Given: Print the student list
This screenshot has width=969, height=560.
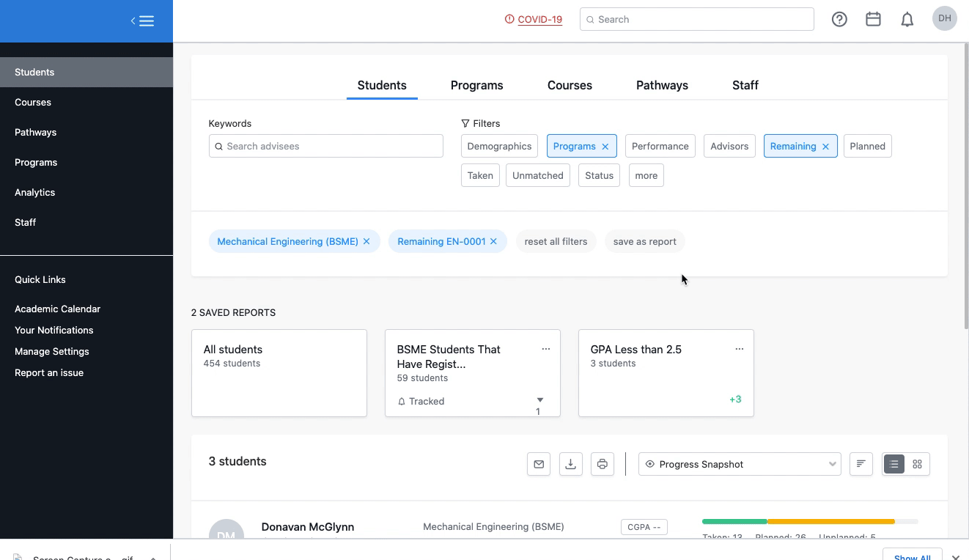Looking at the screenshot, I should point(602,464).
